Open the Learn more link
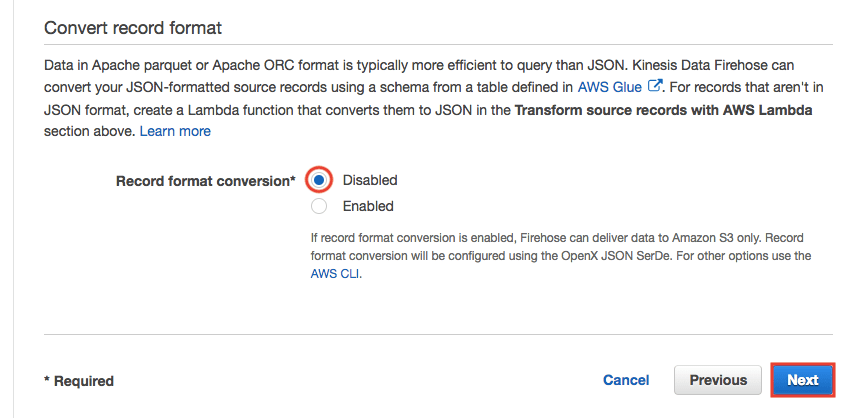848x418 pixels. [x=175, y=131]
